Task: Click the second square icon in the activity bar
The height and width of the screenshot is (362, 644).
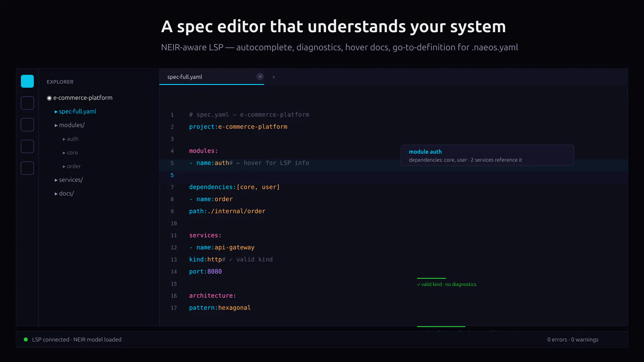Action: pos(27,103)
